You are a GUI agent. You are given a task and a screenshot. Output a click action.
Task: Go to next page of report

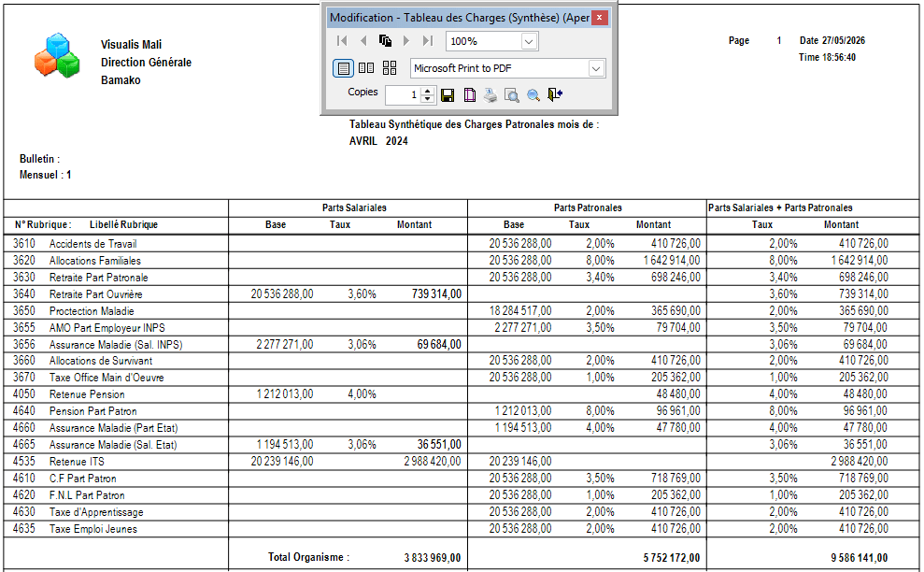coord(406,41)
